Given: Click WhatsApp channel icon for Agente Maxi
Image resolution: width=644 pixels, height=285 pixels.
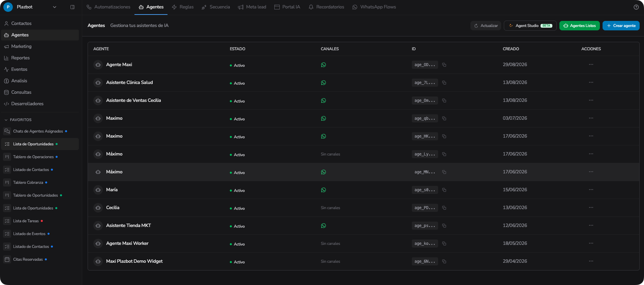Looking at the screenshot, I should (x=324, y=65).
